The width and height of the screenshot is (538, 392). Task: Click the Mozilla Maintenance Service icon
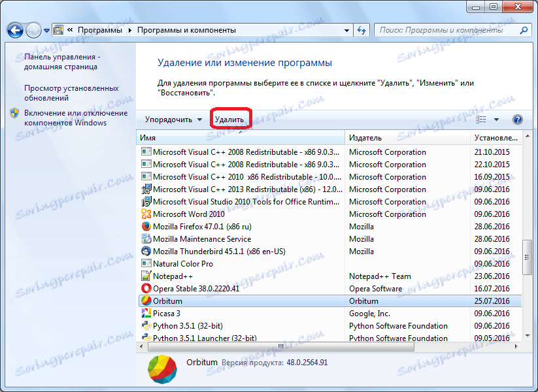[x=146, y=238]
